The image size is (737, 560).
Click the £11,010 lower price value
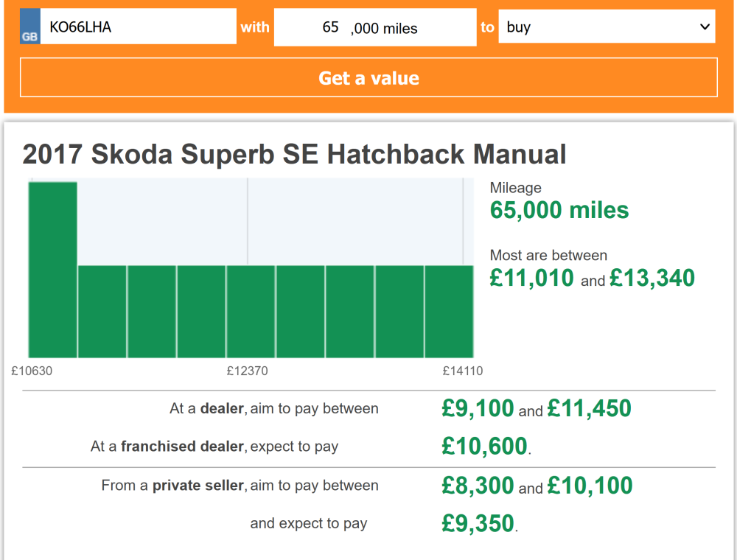(x=531, y=278)
